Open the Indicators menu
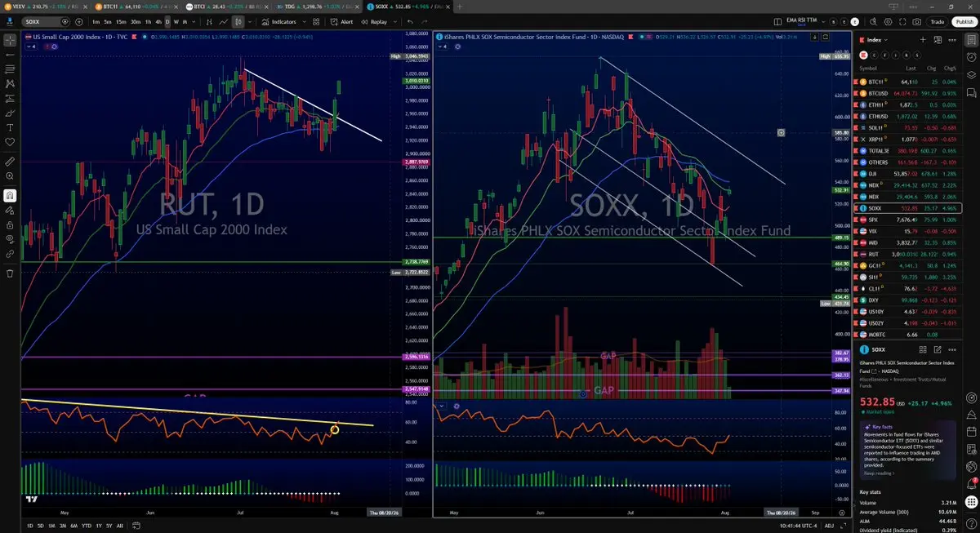The height and width of the screenshot is (533, 980). [x=280, y=21]
